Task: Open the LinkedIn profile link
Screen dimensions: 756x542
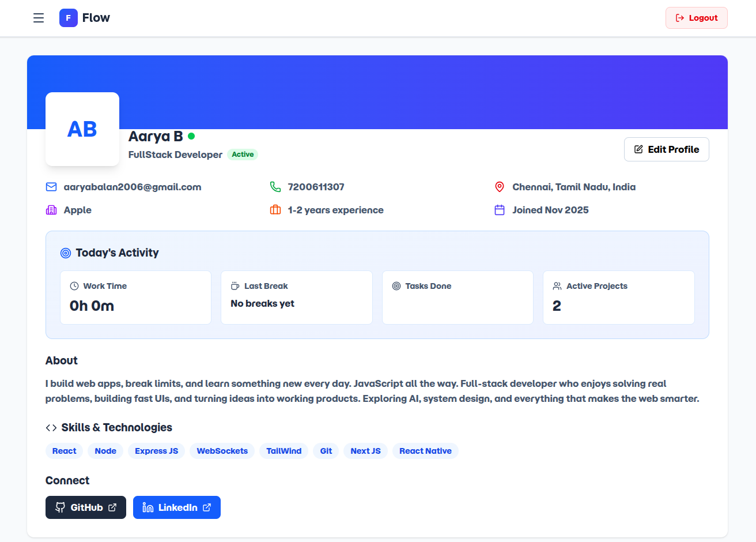Action: click(177, 507)
